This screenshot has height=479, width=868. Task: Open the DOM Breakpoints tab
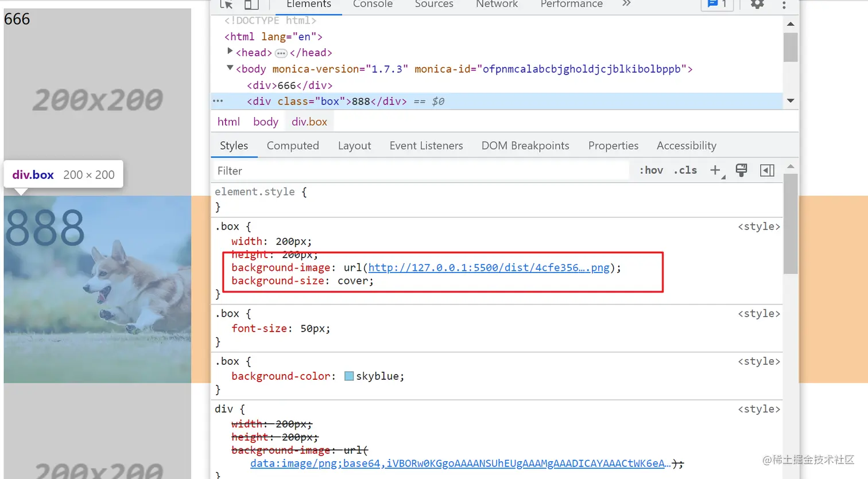click(x=525, y=146)
